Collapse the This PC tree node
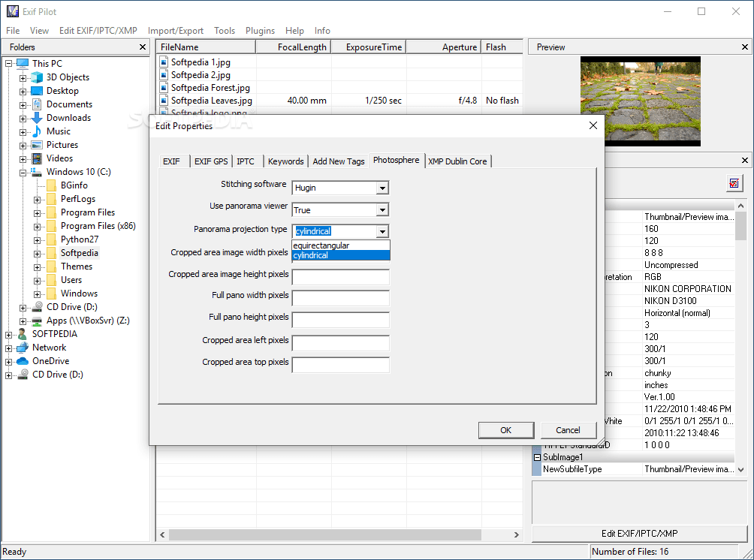Screen dimensions: 754x560 click(9, 64)
